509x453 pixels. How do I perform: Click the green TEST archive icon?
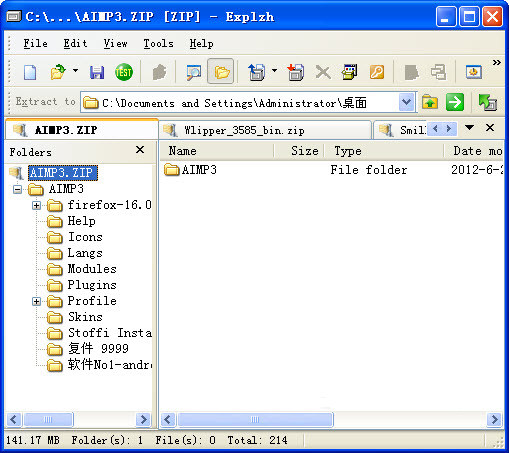[124, 72]
